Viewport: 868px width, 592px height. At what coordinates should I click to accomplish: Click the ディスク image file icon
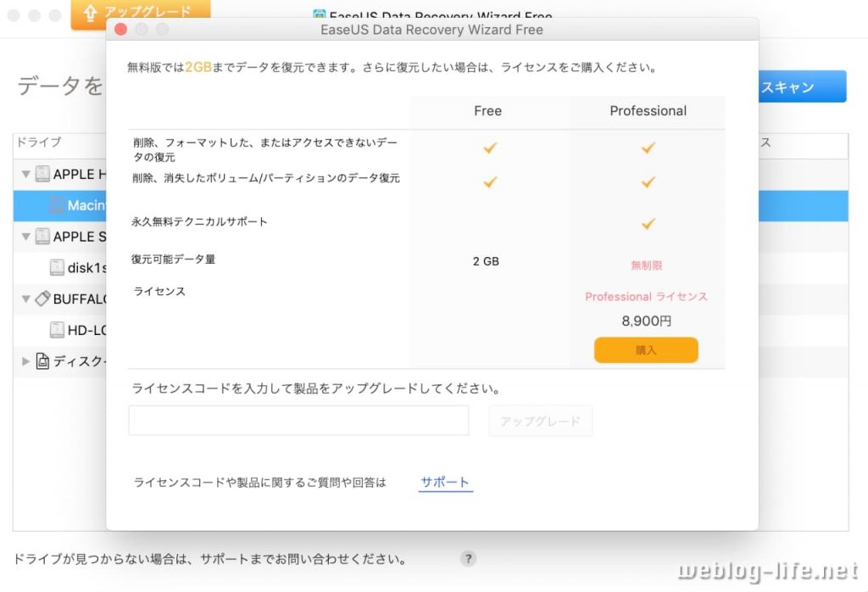(42, 361)
